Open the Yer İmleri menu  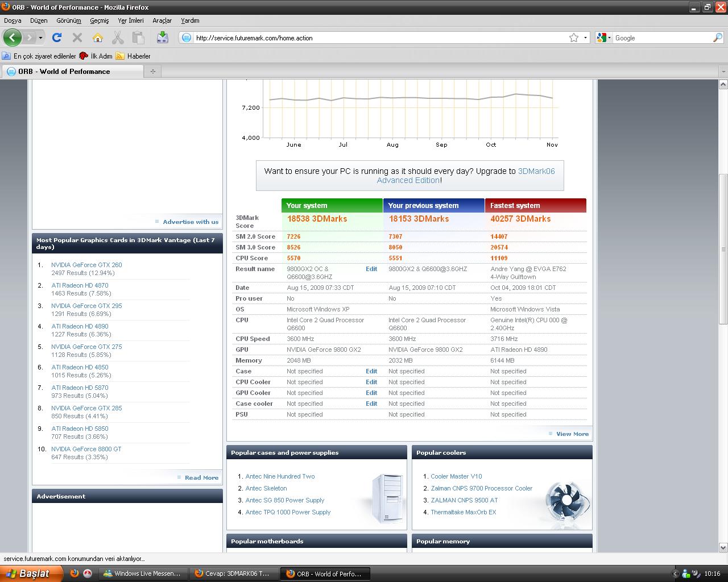(x=131, y=20)
